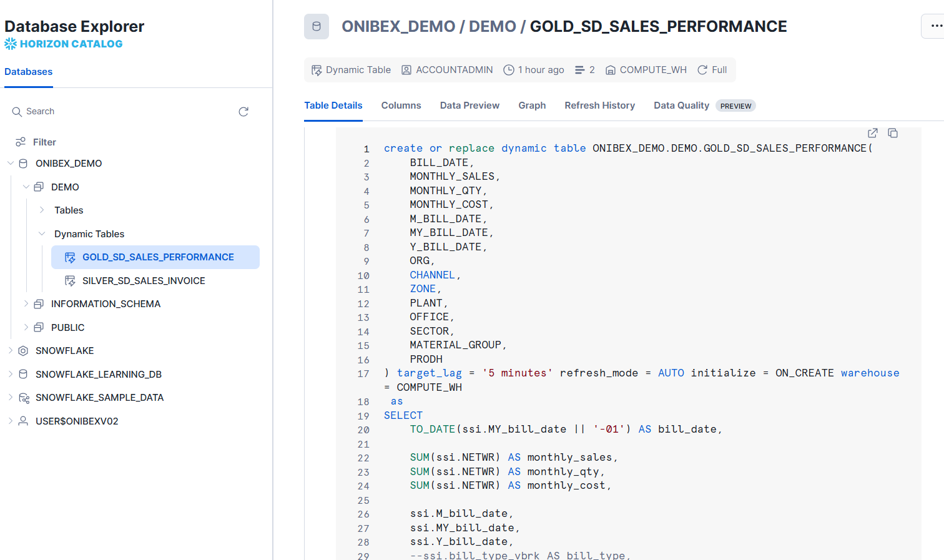Collapse the ONIBEX_DEMO database node
This screenshot has height=560, width=944.
[11, 164]
